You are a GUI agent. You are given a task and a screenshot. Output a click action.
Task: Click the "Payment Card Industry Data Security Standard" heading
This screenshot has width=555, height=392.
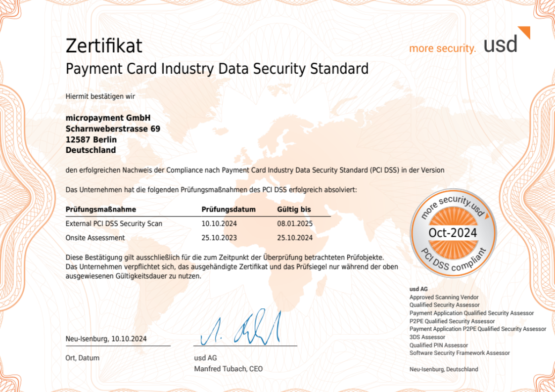(x=217, y=69)
